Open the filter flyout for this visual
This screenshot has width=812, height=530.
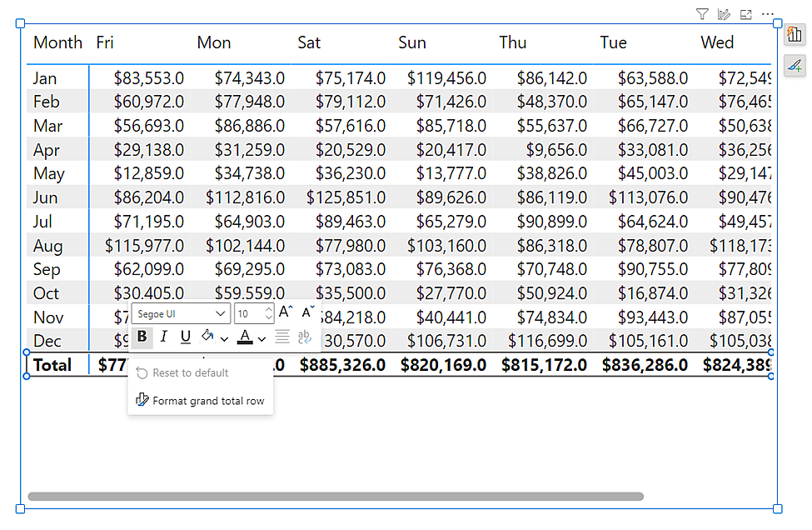point(702,14)
